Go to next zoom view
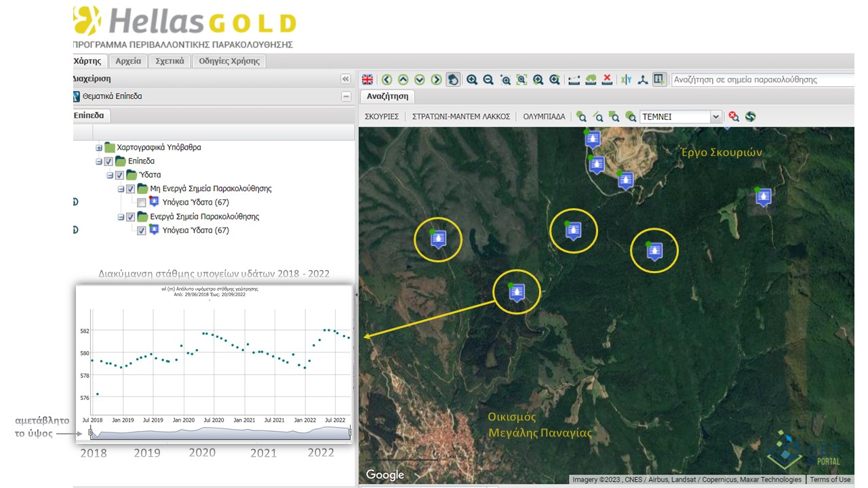This screenshot has height=488, width=868. click(555, 79)
